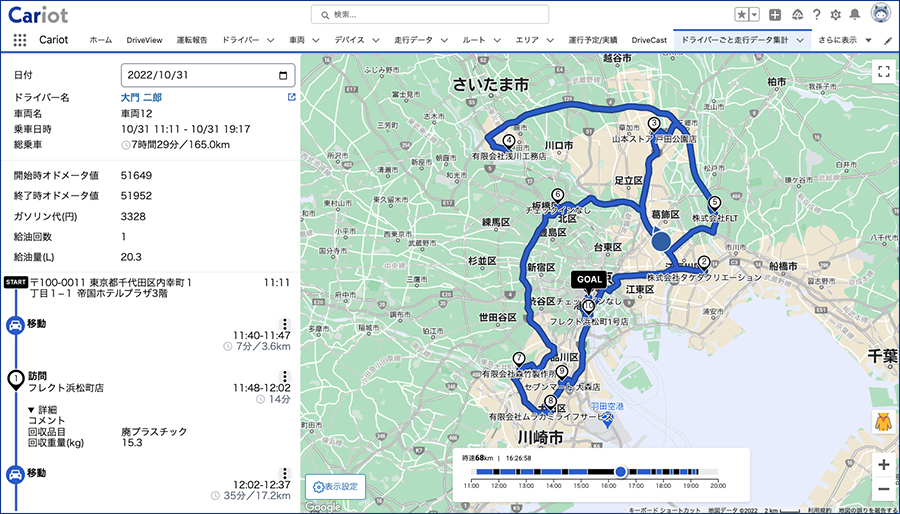Expand the 走行データ menu chevron
Viewport: 900px width, 514px height.
(x=444, y=40)
